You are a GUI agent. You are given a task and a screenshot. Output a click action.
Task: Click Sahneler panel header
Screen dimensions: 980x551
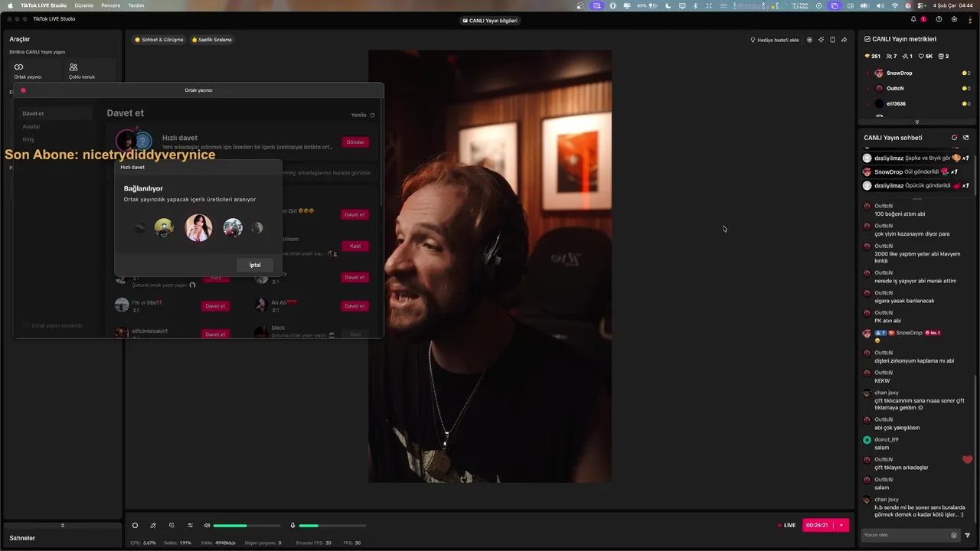pos(62,538)
